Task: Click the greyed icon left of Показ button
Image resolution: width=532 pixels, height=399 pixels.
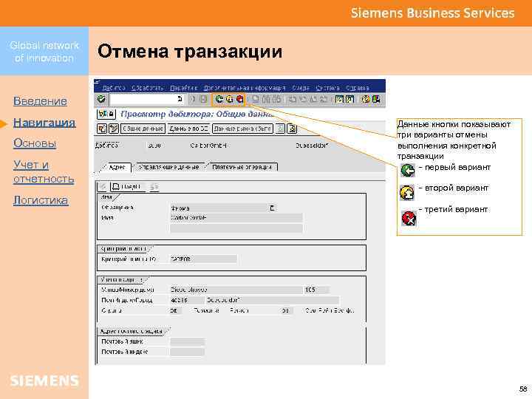Action: coord(103,187)
